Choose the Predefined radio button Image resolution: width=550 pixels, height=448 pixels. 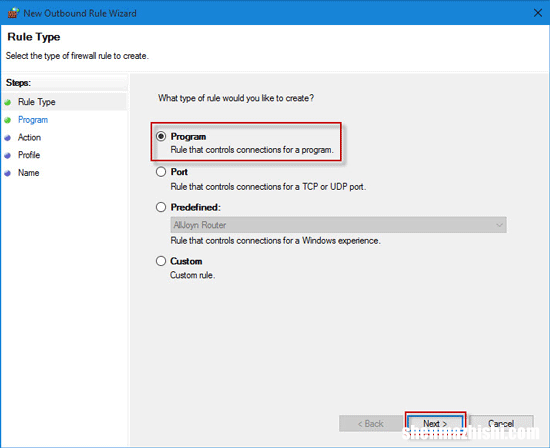coord(161,207)
